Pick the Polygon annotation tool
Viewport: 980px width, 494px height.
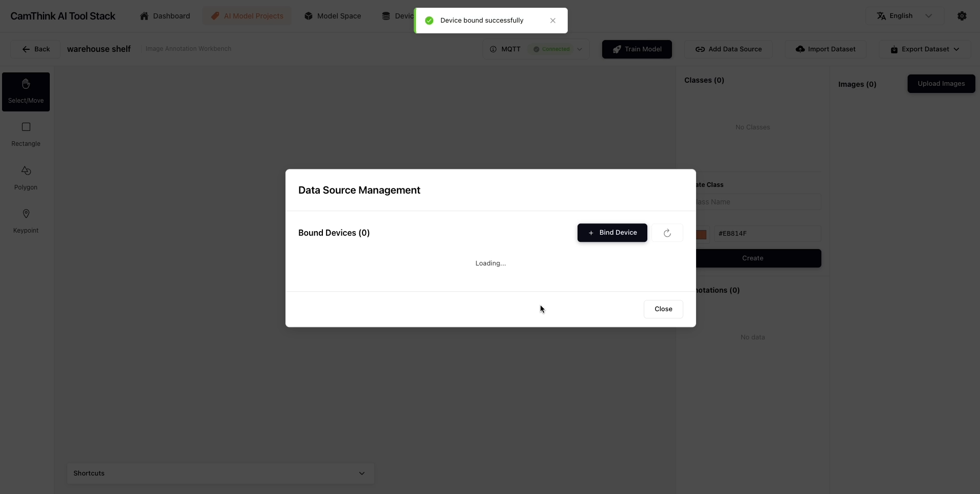click(26, 178)
